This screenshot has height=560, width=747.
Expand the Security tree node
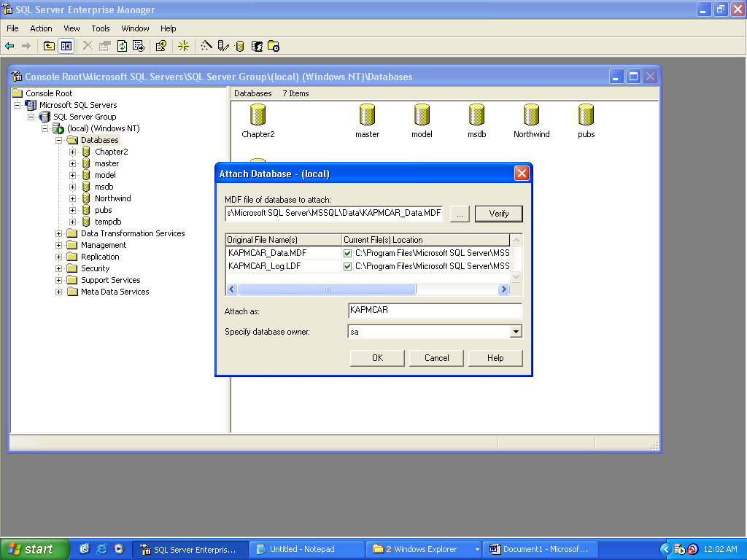point(59,268)
